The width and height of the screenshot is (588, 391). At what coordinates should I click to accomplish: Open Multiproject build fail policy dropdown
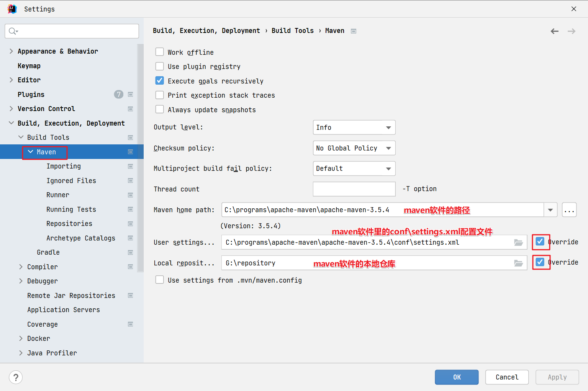click(x=354, y=169)
